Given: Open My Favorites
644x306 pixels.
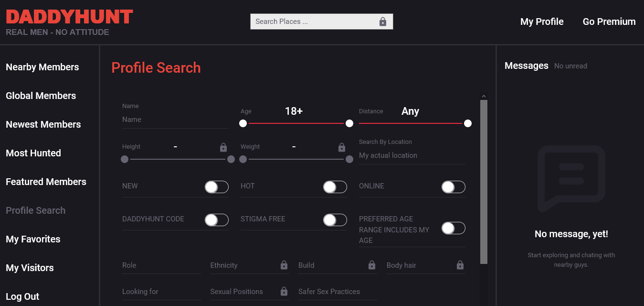Looking at the screenshot, I should click(33, 239).
